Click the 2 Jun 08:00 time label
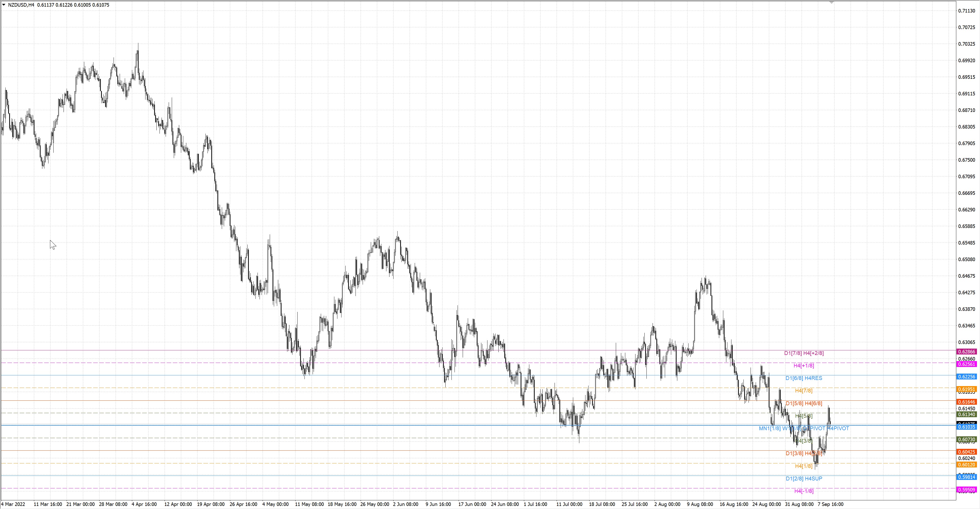The height and width of the screenshot is (509, 980). coord(406,504)
